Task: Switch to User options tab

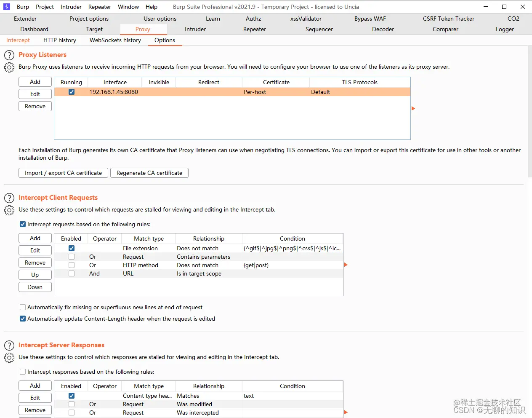Action: 160,19
